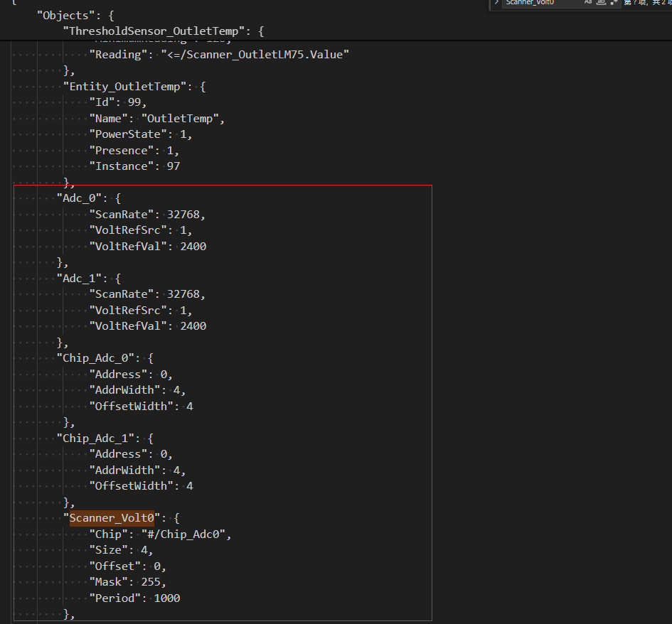Select the ScanRate value 32768 under Adc_0

pyautogui.click(x=186, y=214)
